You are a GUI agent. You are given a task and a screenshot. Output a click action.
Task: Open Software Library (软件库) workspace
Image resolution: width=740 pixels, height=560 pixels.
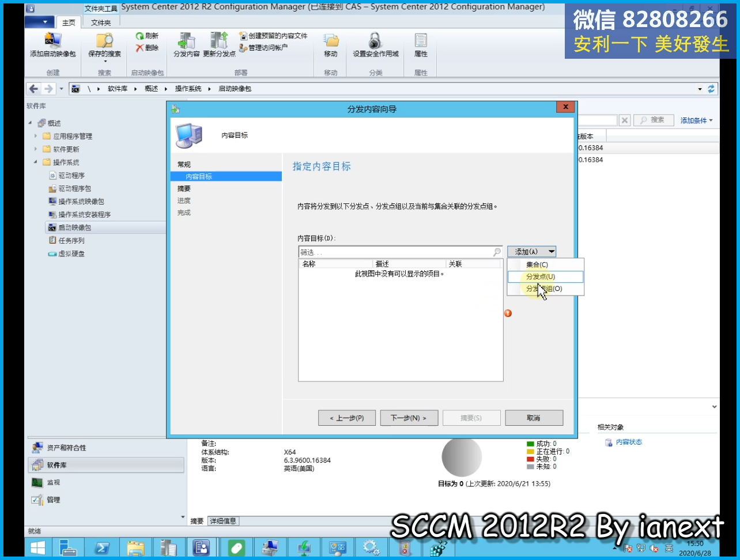pyautogui.click(x=106, y=465)
